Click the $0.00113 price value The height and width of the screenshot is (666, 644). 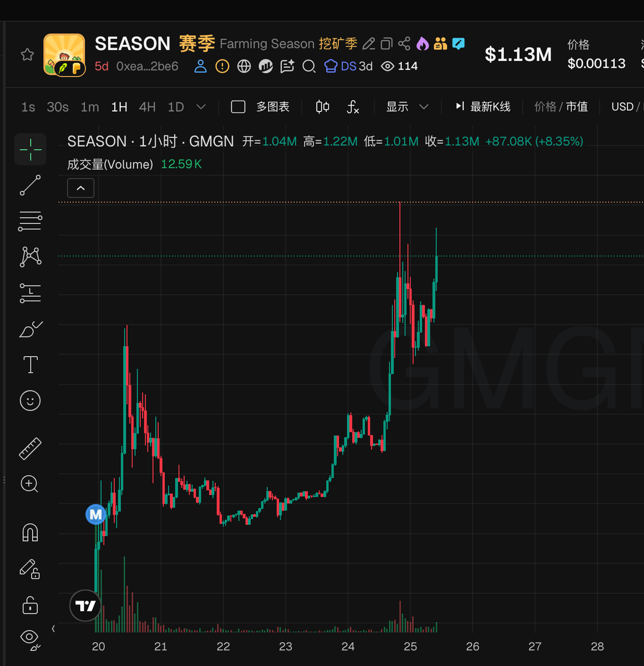point(596,64)
